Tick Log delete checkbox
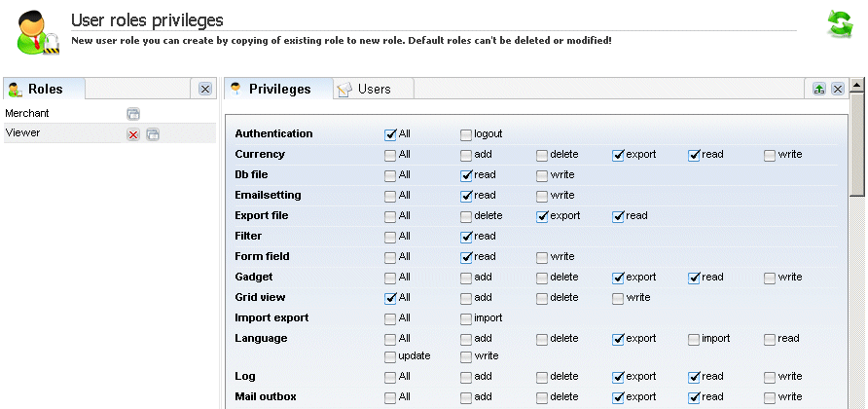The image size is (868, 409). pos(542,378)
